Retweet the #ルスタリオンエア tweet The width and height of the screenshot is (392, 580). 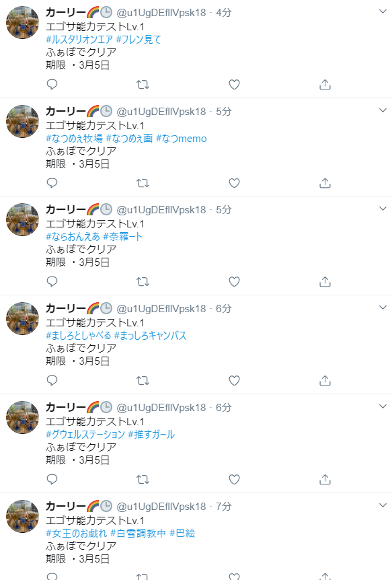click(x=143, y=85)
